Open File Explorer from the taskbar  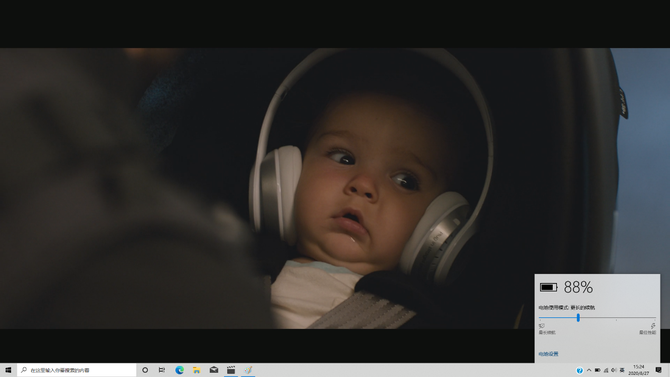point(197,370)
